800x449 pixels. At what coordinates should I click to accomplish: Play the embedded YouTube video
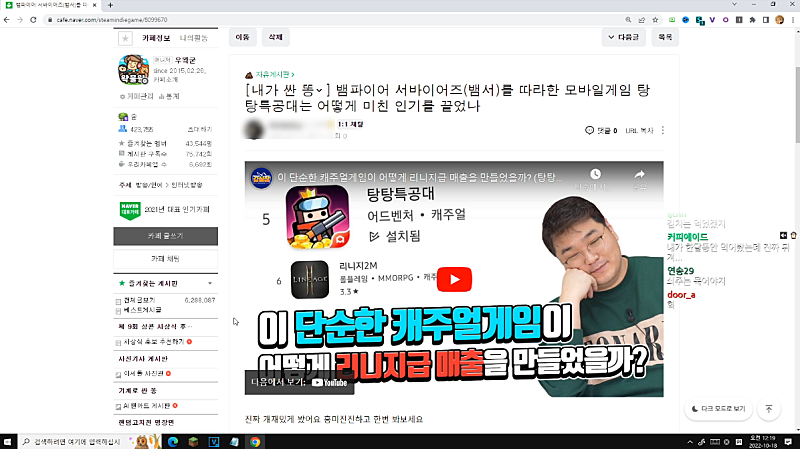(x=454, y=279)
